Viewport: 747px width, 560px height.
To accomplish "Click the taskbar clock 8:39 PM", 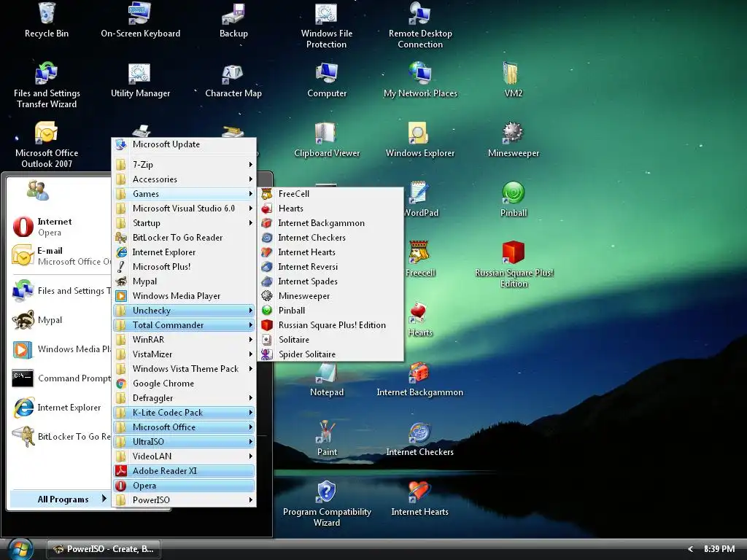I will coord(719,549).
